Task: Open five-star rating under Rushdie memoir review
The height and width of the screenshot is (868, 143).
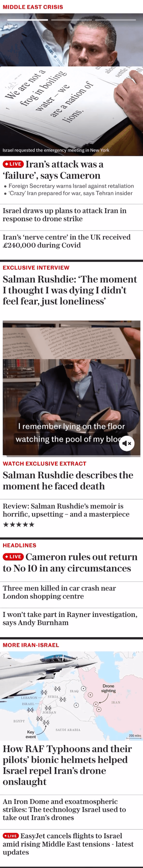Action: [x=19, y=524]
